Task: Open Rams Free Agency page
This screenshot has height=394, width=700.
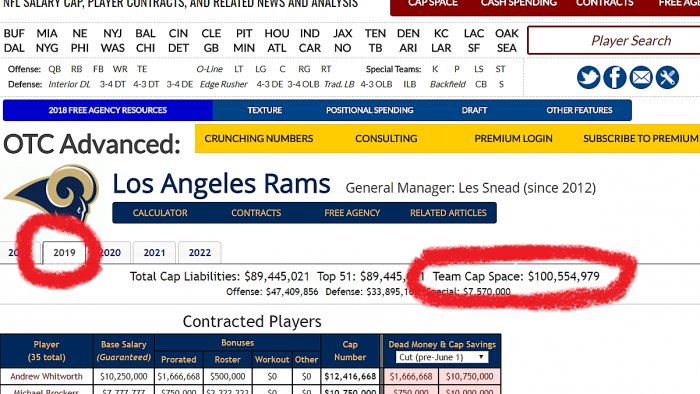Action: tap(352, 213)
